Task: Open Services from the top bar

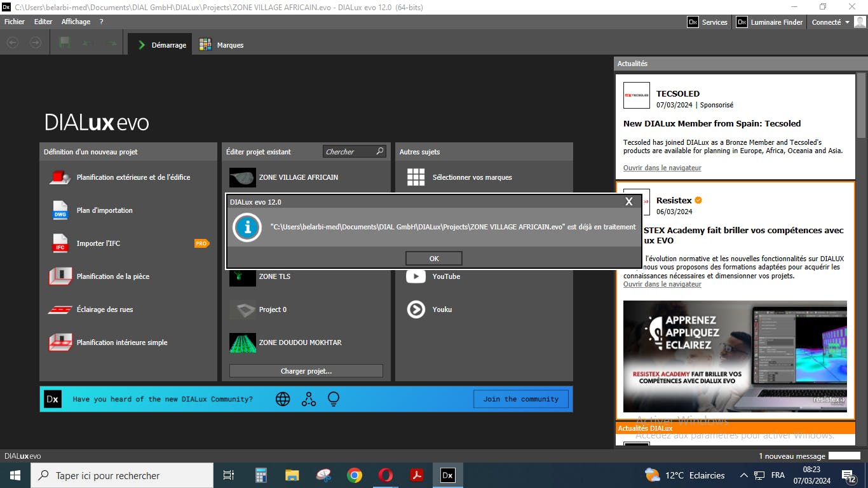Action: [707, 22]
